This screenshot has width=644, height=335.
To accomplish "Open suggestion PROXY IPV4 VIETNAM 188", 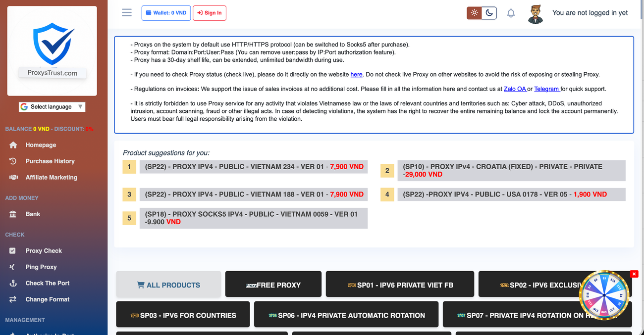I will tap(254, 194).
